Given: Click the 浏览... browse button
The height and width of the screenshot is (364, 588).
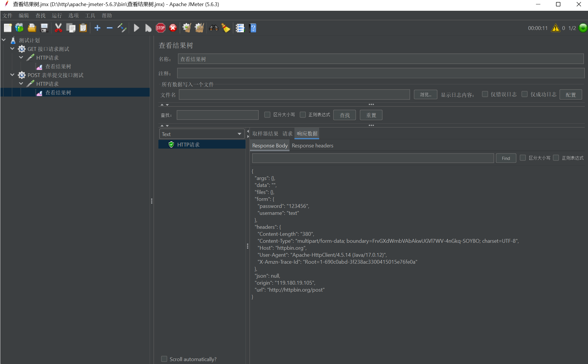Looking at the screenshot, I should (425, 94).
